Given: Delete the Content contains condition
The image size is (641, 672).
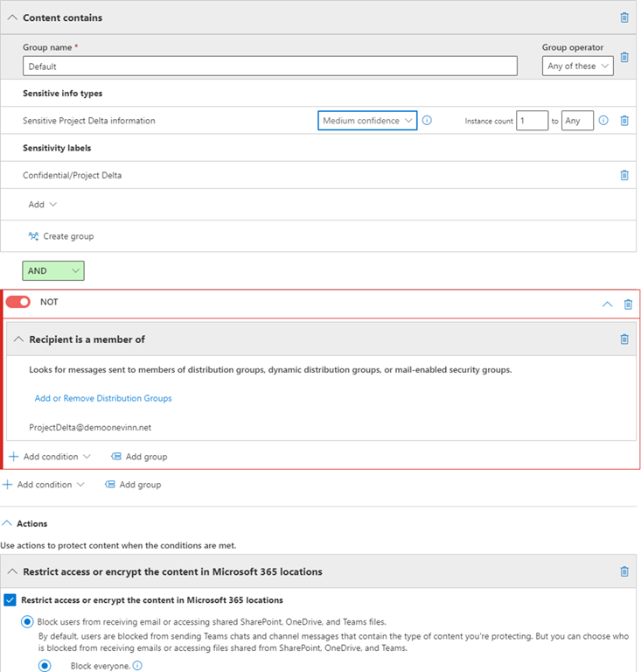Looking at the screenshot, I should (624, 17).
